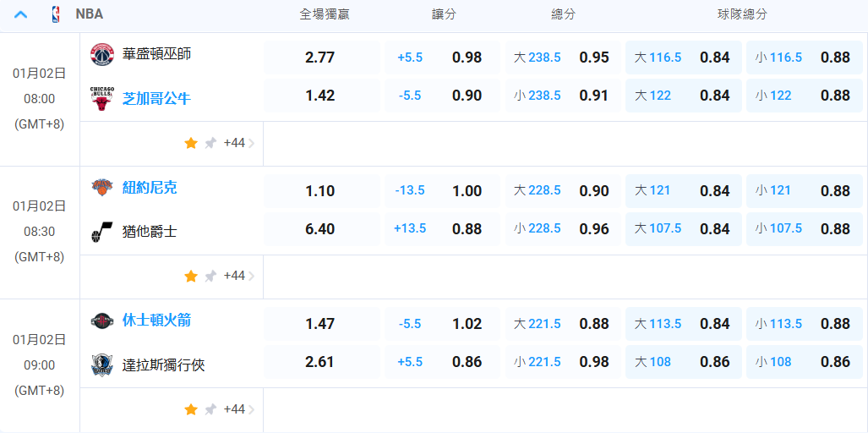Click the 08:30 match time cell

(40, 232)
